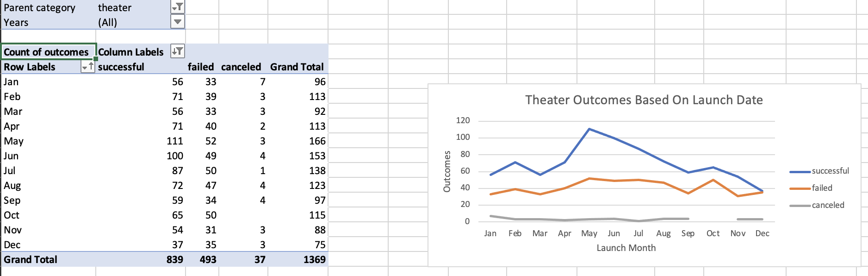Click the successful column header
The image size is (868, 276).
click(x=121, y=67)
